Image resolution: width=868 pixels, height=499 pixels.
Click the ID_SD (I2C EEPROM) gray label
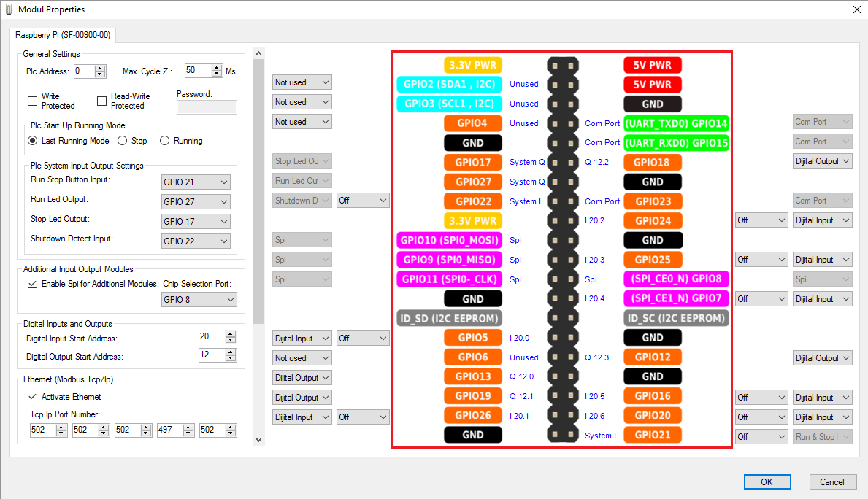[450, 318]
